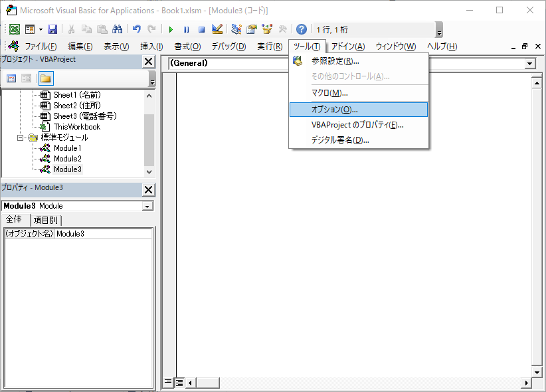Open the Project Explorer toolbar icon
Image resolution: width=546 pixels, height=392 pixels.
(x=236, y=29)
